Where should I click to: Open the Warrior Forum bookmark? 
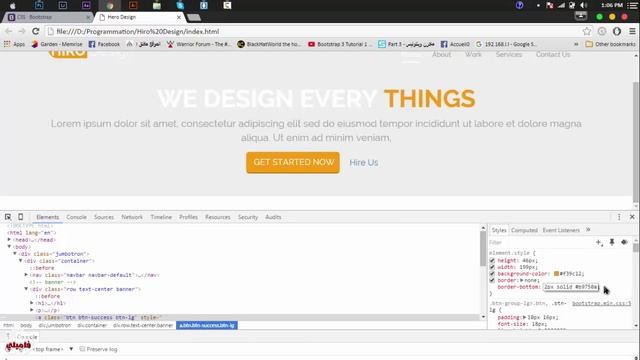[199, 44]
